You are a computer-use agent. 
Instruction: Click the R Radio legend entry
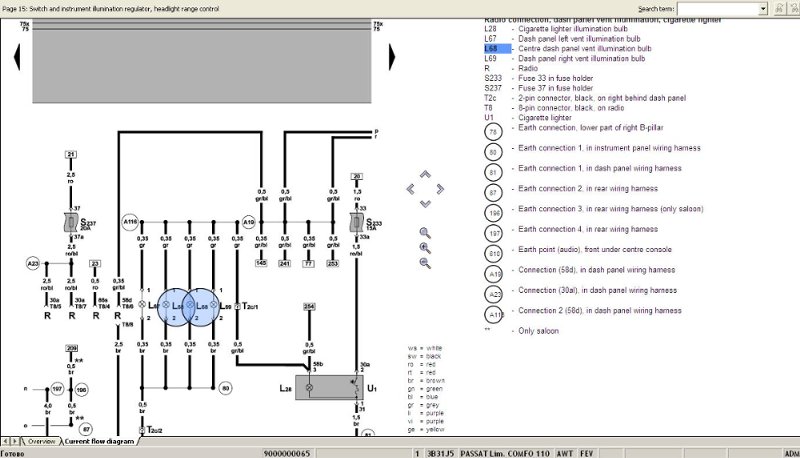coord(511,68)
